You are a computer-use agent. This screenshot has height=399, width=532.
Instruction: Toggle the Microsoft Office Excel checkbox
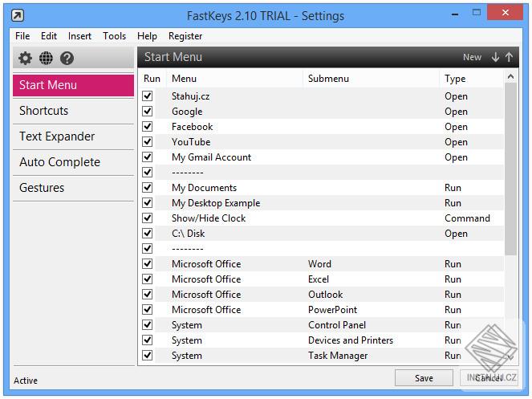point(148,279)
